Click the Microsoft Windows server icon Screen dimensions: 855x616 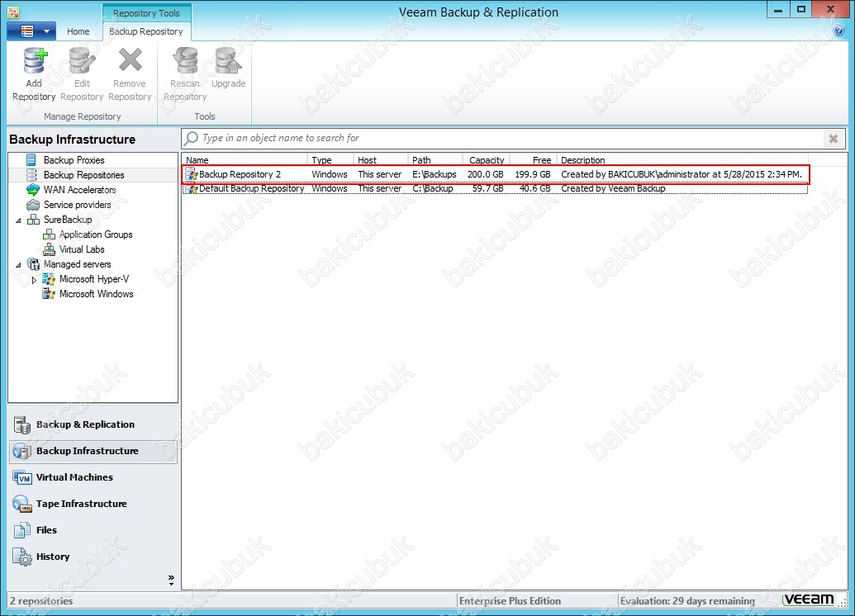[x=49, y=294]
